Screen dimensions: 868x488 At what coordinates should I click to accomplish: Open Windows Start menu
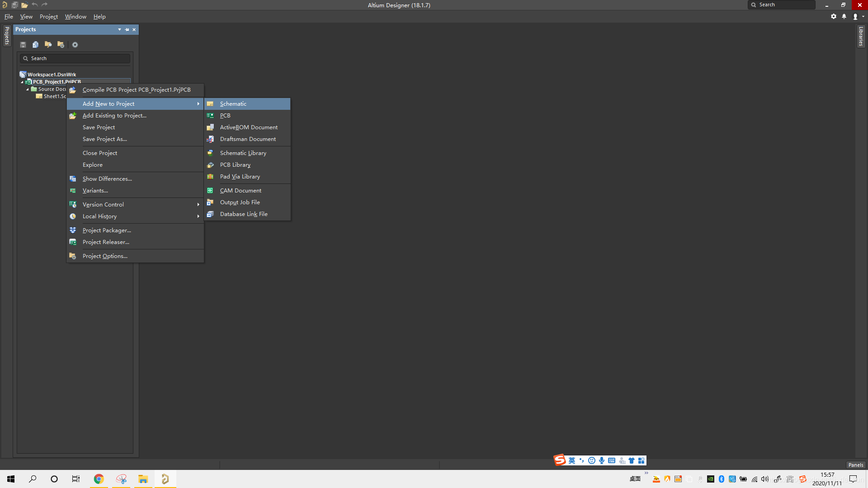tap(11, 479)
